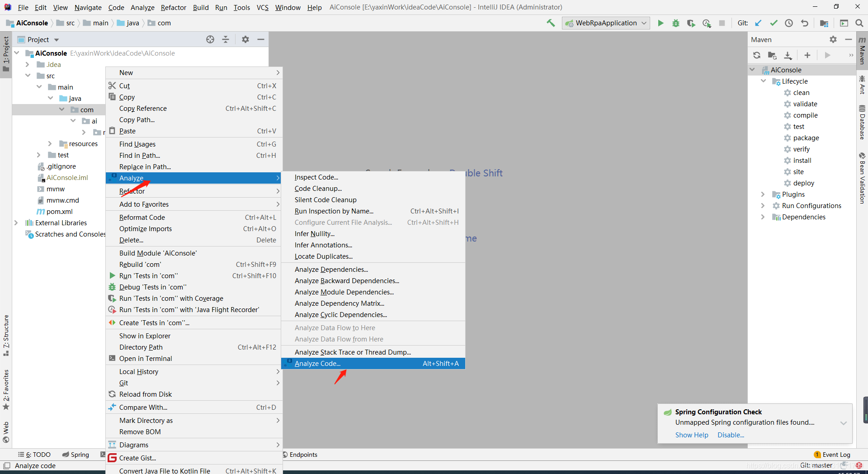This screenshot has width=868, height=474.
Task: Click Open in Terminal menu item
Action: coord(194,359)
